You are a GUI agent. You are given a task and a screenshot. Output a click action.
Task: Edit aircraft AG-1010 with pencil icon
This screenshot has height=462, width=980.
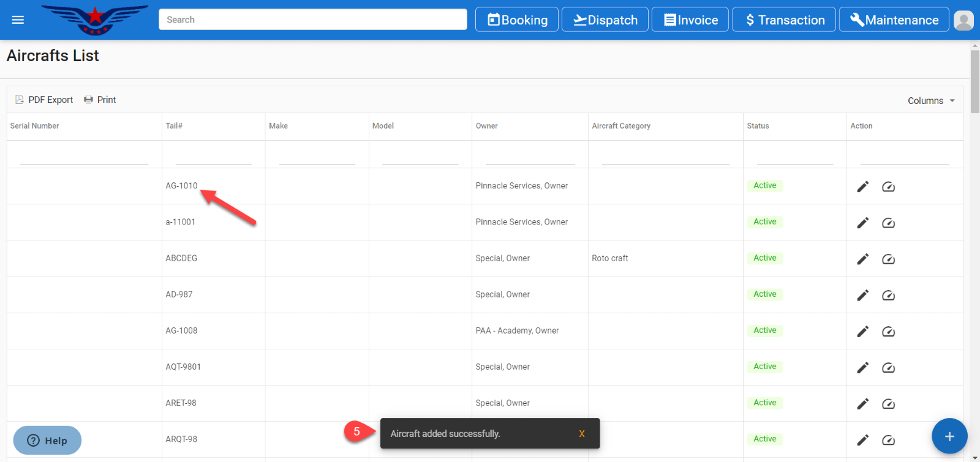862,187
